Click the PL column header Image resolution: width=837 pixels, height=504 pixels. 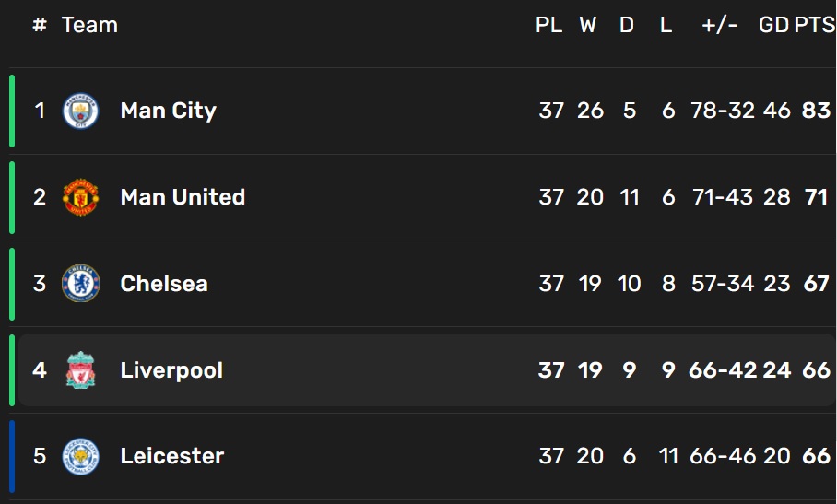[548, 26]
